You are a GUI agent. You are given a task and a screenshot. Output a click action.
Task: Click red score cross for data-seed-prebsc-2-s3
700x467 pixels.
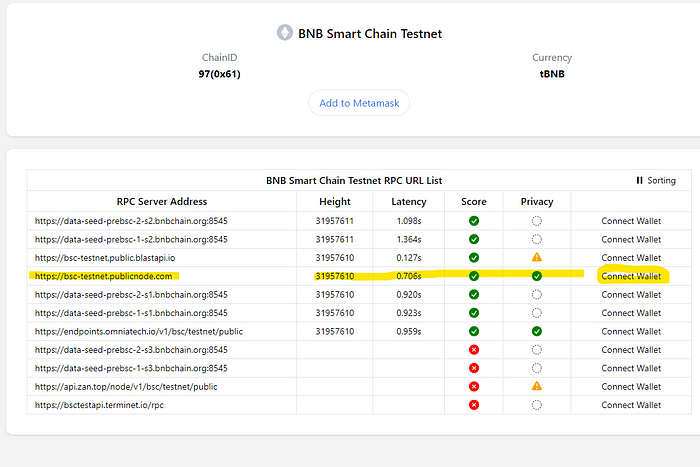[474, 350]
